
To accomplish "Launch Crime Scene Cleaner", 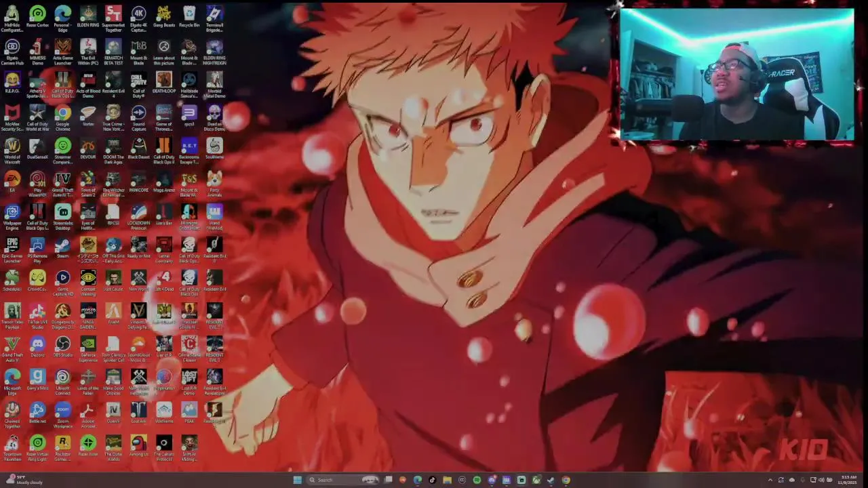I will 189,350.
